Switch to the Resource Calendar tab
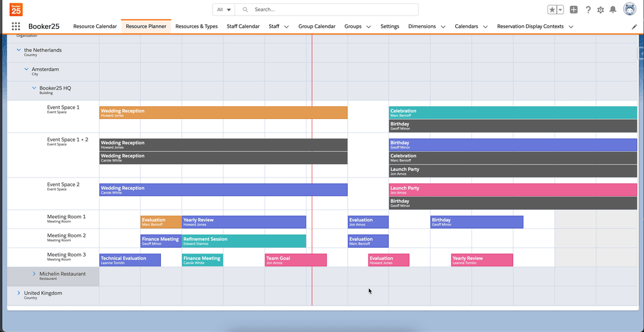Viewport: 644px width, 332px height. coord(95,26)
